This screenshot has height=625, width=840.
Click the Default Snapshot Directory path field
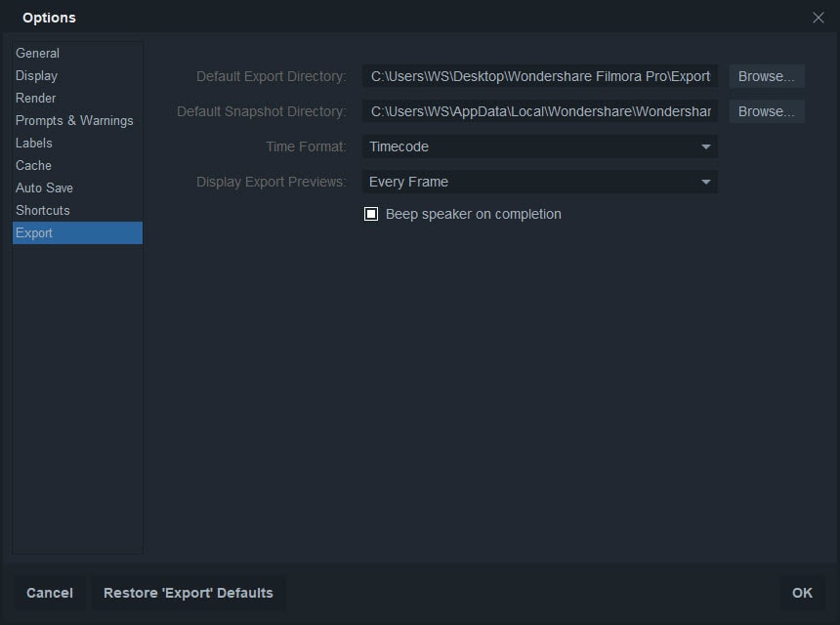tap(540, 111)
